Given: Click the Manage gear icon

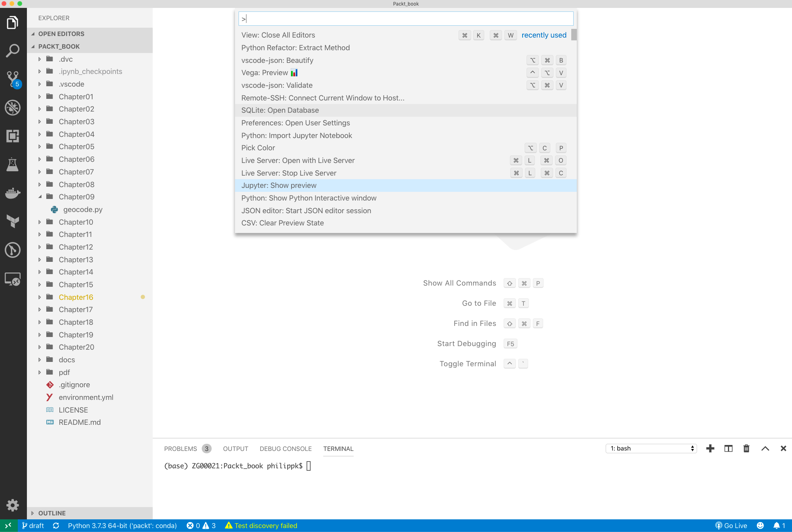Looking at the screenshot, I should (13, 505).
